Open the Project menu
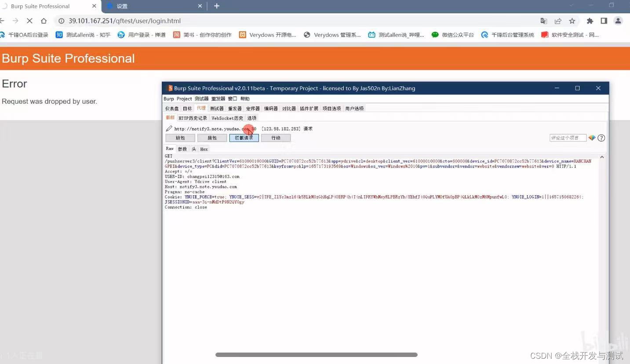 click(184, 99)
